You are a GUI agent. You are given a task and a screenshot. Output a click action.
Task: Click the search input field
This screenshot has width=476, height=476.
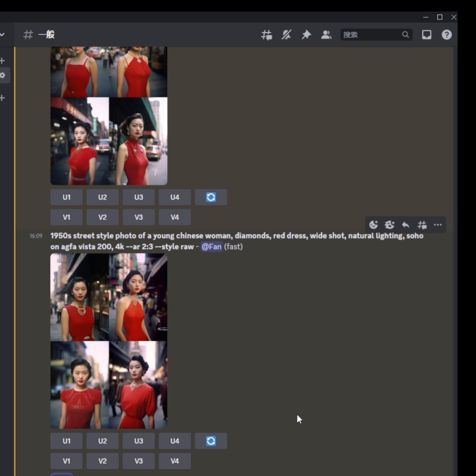coord(371,35)
